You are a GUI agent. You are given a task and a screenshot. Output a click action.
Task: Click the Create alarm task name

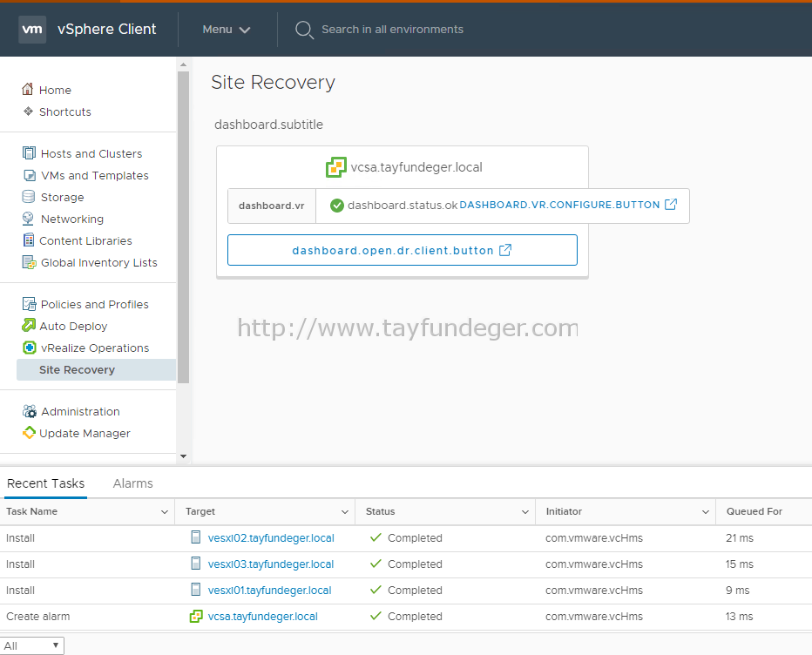(37, 617)
